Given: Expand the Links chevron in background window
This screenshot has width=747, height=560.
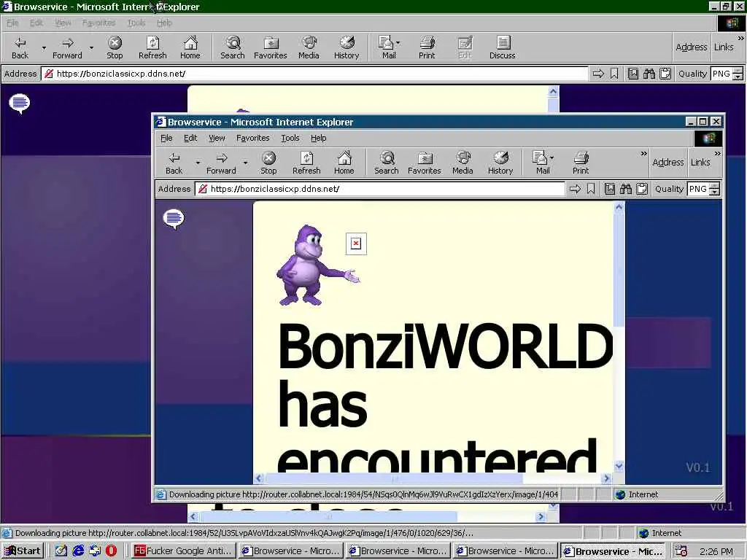Looking at the screenshot, I should point(741,39).
